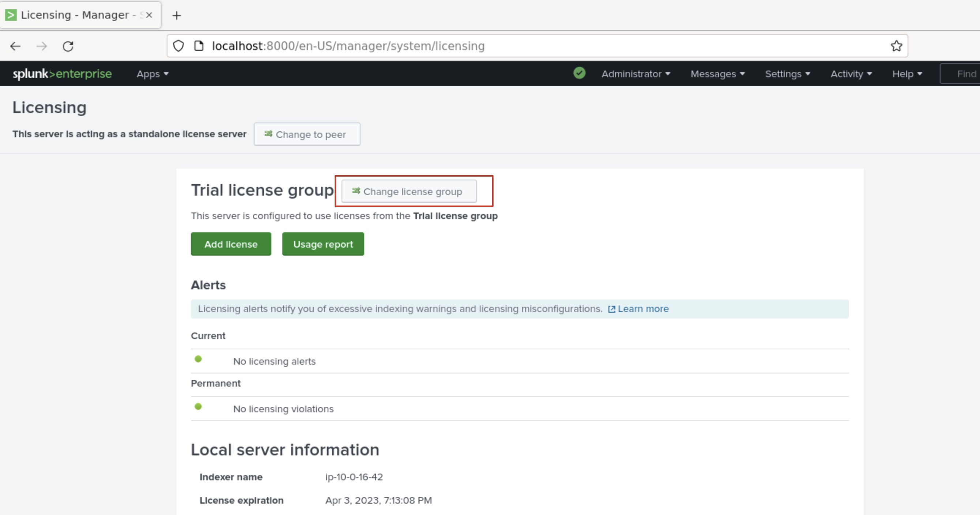Viewport: 980px width, 515px height.
Task: Follow the Learn more link
Action: 638,309
